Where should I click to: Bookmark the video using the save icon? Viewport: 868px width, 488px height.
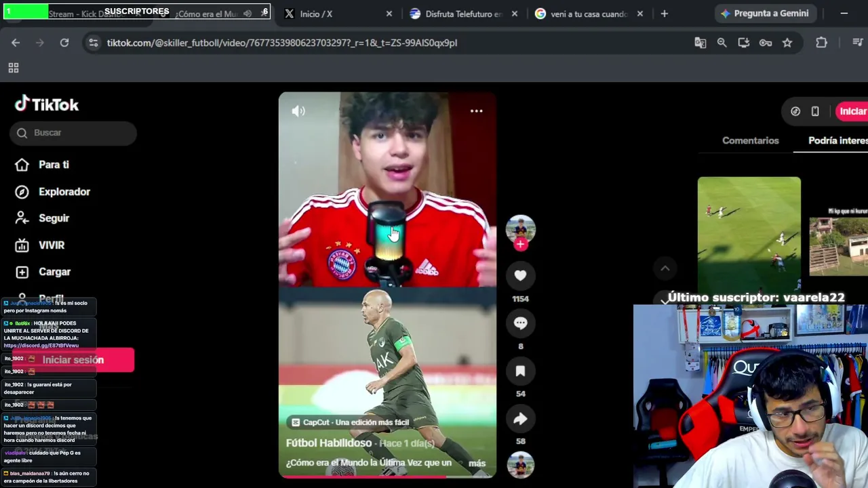click(520, 371)
